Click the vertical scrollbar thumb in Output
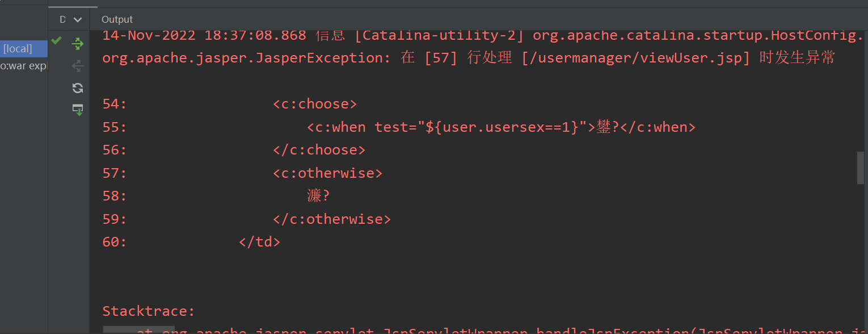The width and height of the screenshot is (868, 334). pyautogui.click(x=861, y=168)
